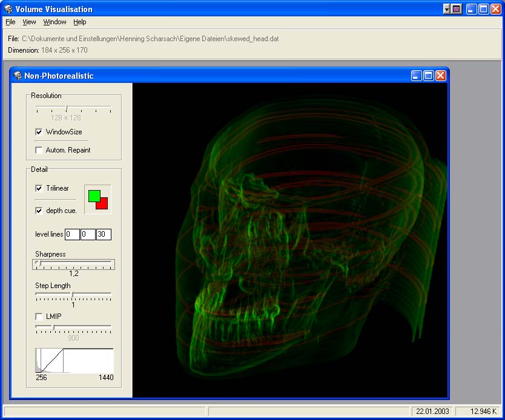Click the red color square swatch
Screen dimensions: 505x420
coord(103,204)
